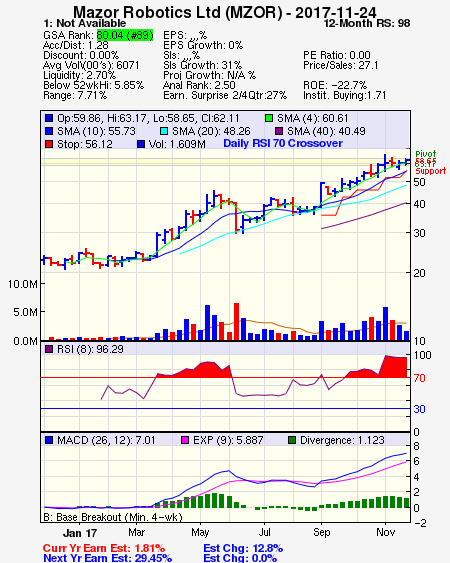Screen dimensions: 450x563
Task: Click the EPS Growth: 0% text
Action: click(x=203, y=45)
